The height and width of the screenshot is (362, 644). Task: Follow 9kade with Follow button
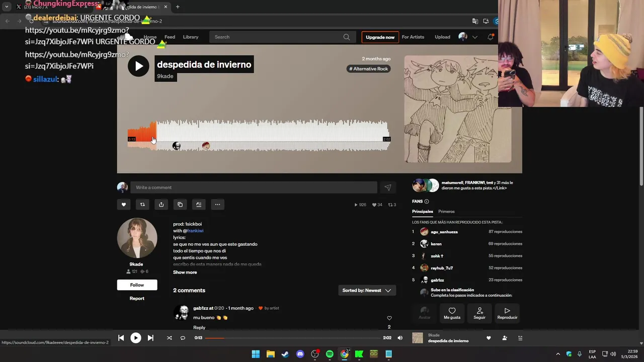[x=137, y=285]
